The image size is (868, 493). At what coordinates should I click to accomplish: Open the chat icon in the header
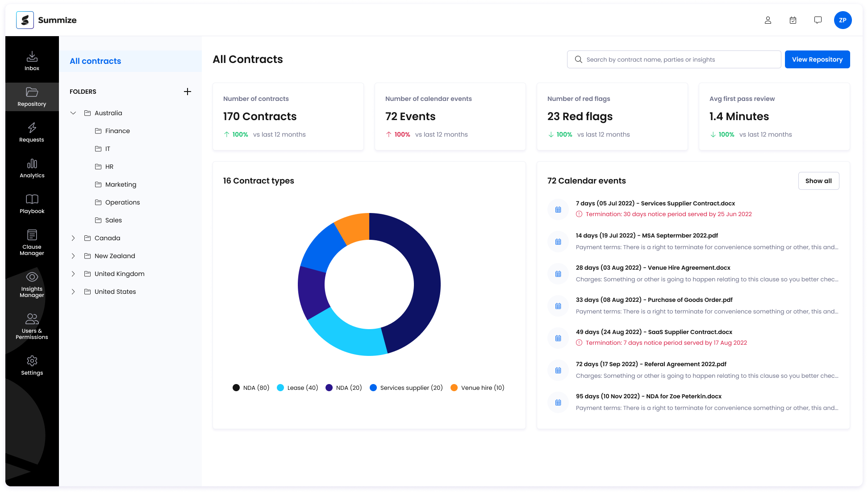point(818,20)
